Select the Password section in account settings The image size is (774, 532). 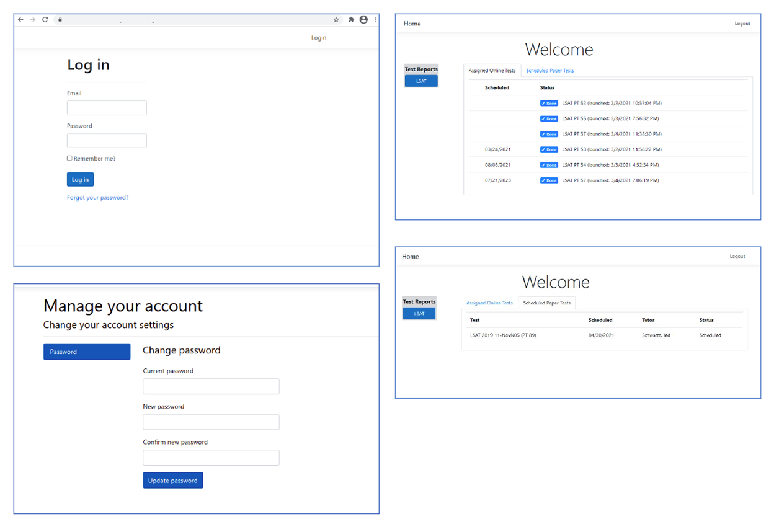[87, 352]
